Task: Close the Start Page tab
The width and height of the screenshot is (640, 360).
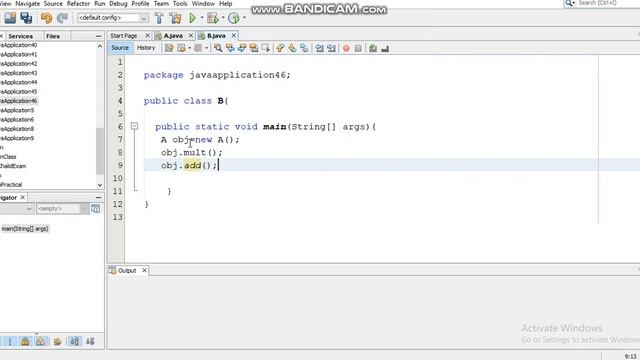Action: tap(147, 36)
